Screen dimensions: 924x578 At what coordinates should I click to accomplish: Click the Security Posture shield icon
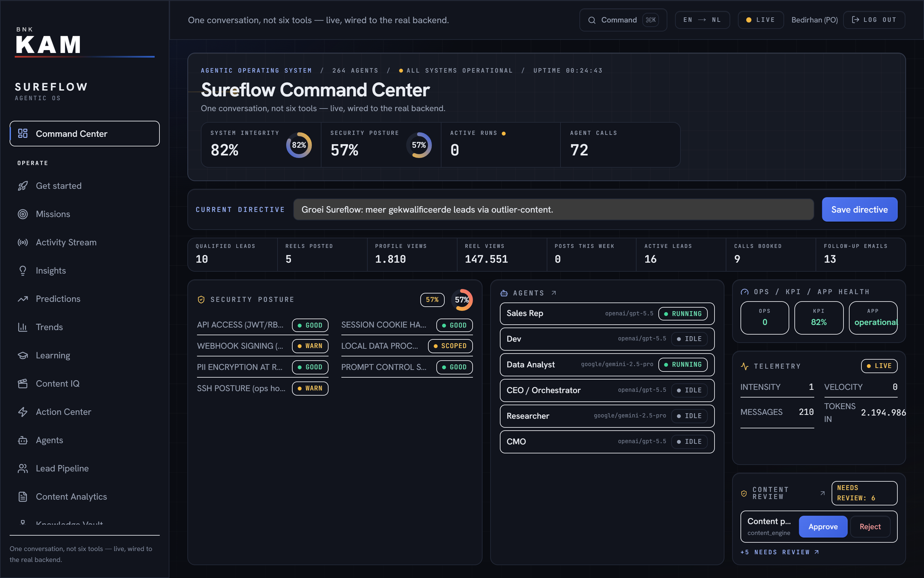pyautogui.click(x=201, y=300)
